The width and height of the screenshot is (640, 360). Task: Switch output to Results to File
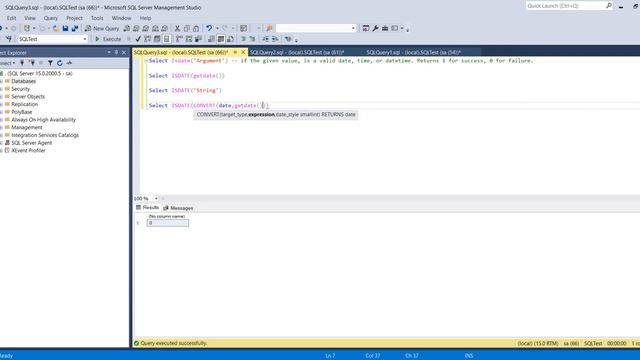[231, 39]
